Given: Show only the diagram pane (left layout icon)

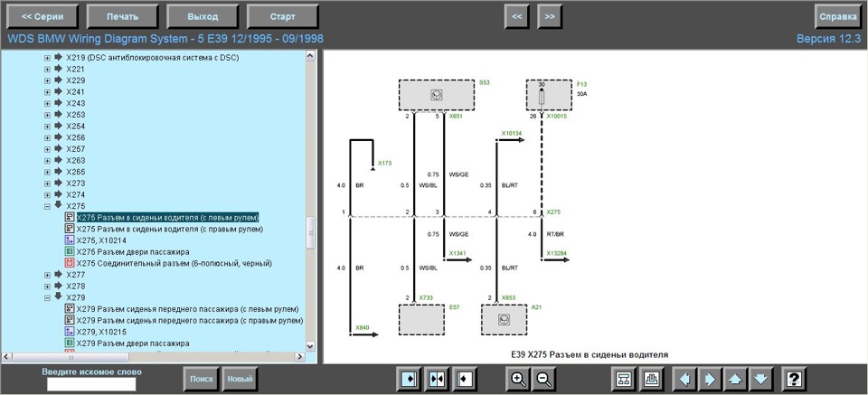Looking at the screenshot, I should pos(410,380).
